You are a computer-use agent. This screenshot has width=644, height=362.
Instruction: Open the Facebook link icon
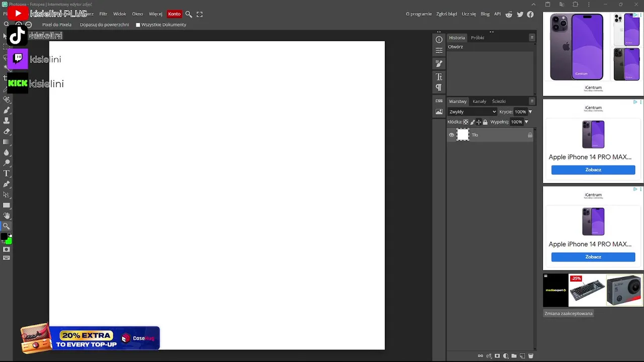530,14
